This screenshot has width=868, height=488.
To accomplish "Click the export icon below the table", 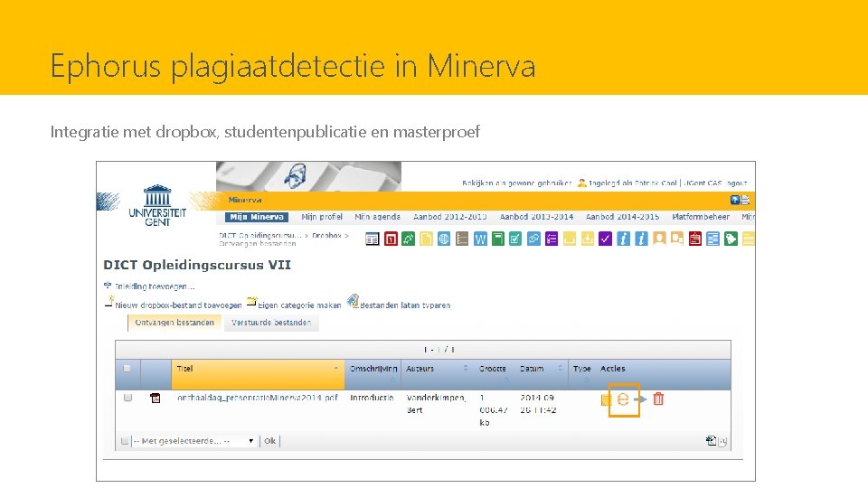I will [712, 440].
